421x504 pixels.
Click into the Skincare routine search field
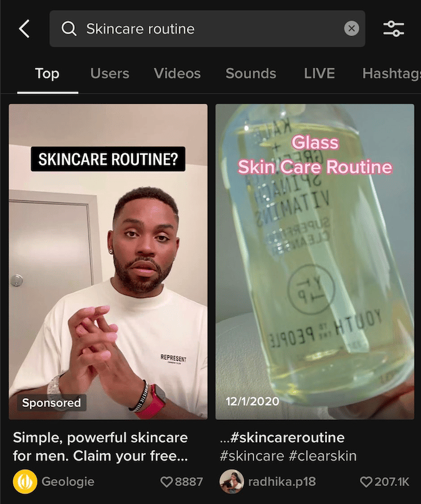click(207, 29)
